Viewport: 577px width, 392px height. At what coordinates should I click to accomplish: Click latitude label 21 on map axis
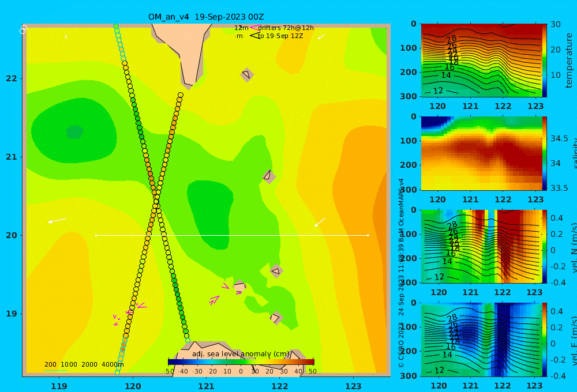12,157
